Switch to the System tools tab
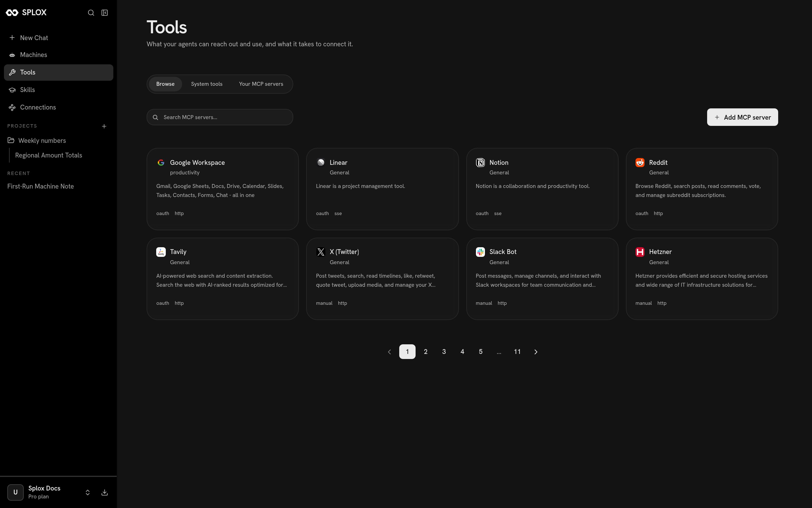 (207, 84)
